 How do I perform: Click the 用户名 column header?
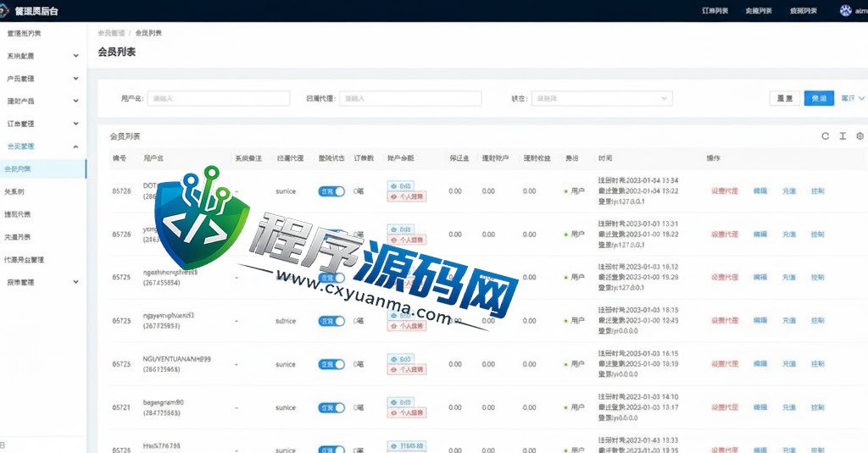[x=153, y=158]
